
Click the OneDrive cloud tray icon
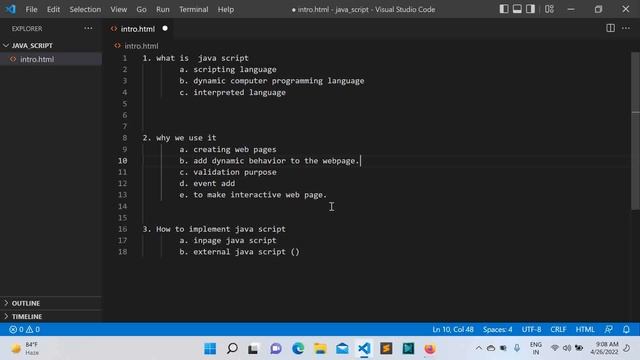[491, 348]
